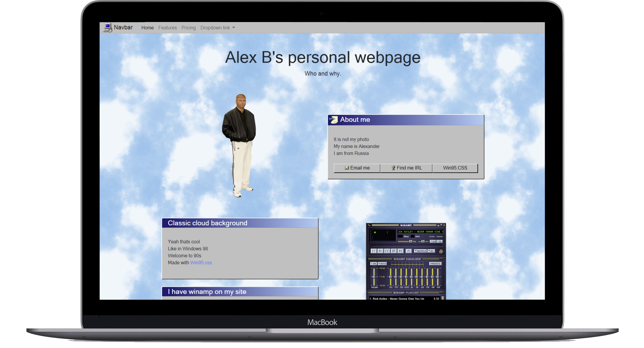Viewport: 644px width, 348px height.
Task: Click the Winamp seek position bar
Action: (x=407, y=245)
